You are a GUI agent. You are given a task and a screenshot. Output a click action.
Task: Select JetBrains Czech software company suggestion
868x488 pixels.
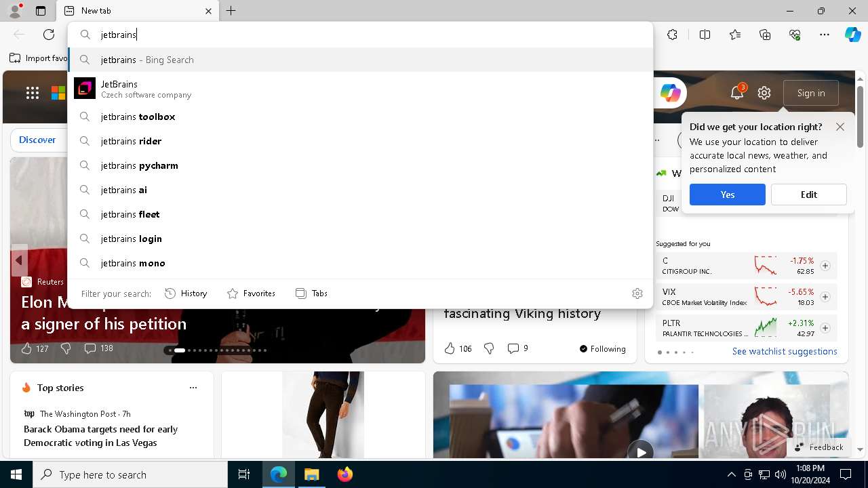[x=360, y=89]
